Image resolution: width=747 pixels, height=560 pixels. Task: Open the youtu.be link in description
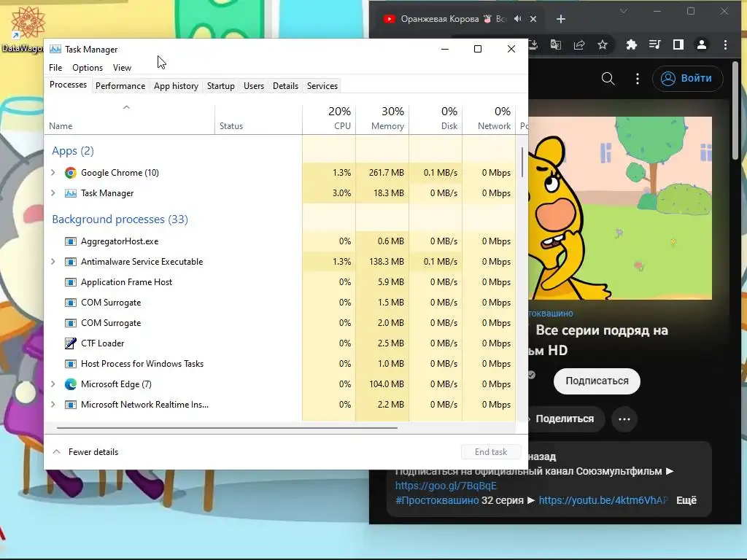[x=603, y=500]
